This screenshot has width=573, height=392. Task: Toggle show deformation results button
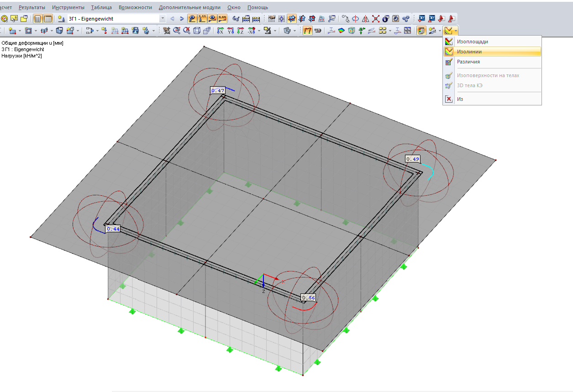[193, 19]
